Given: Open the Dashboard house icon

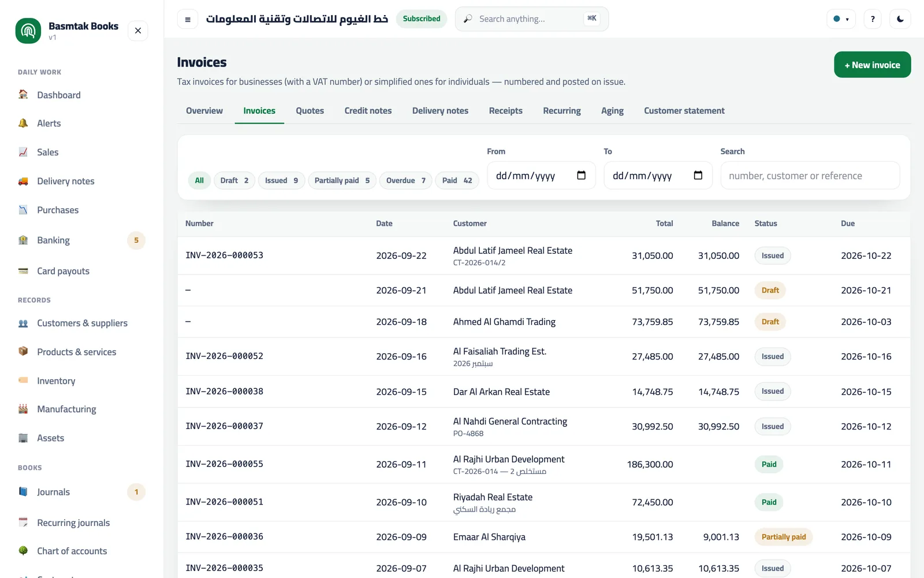Looking at the screenshot, I should (23, 94).
